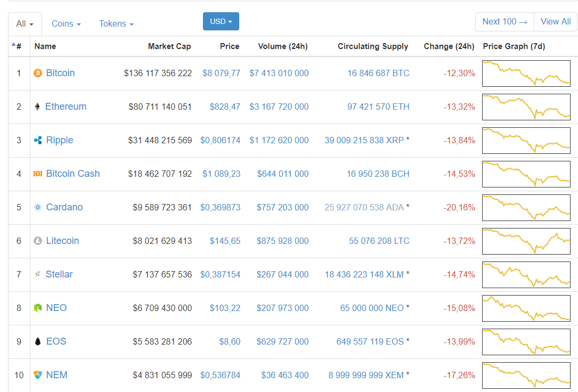
Task: Open the USD currency dropdown
Action: coord(221,21)
